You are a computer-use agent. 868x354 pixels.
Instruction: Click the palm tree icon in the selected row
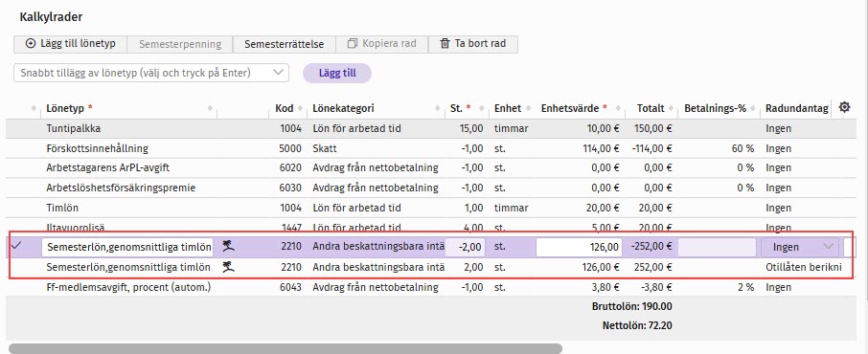[228, 247]
